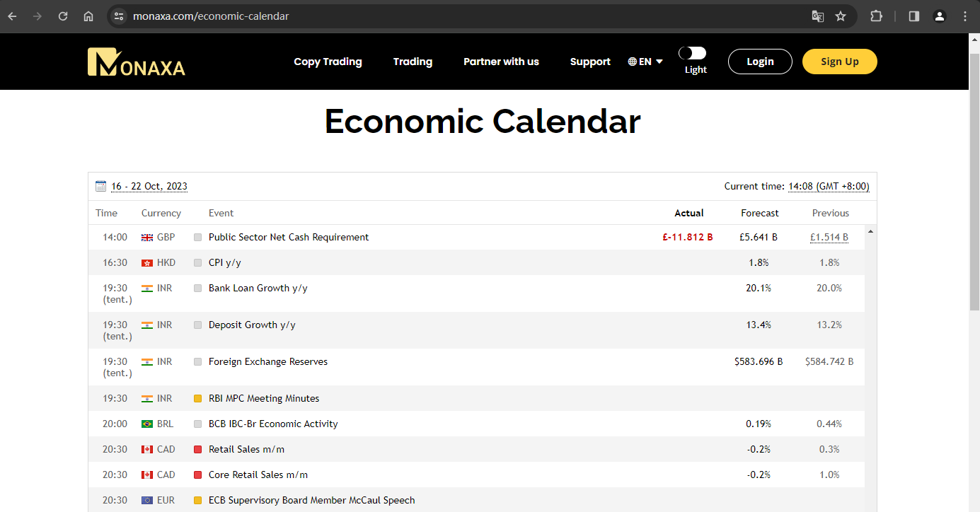The width and height of the screenshot is (980, 512).
Task: Click the translate page icon
Action: 817,16
